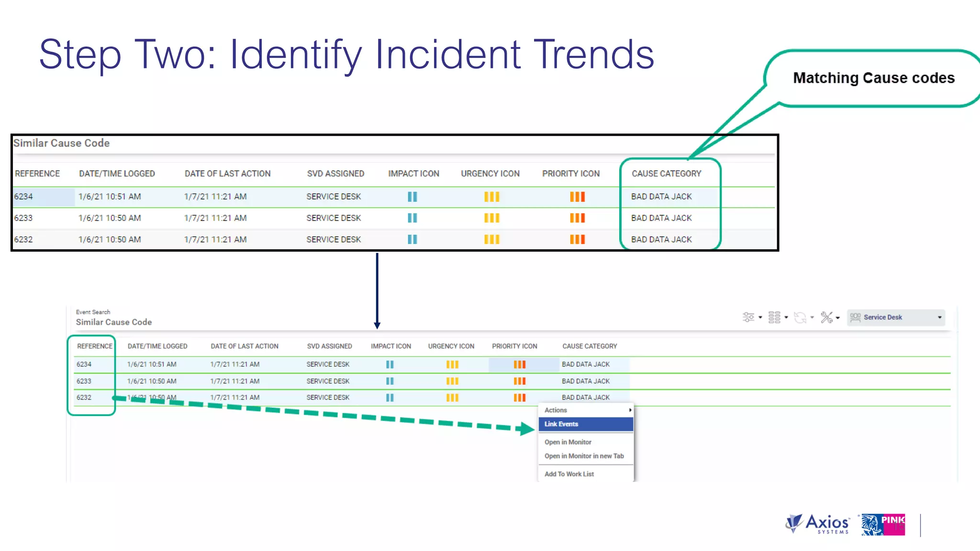The image size is (980, 551).
Task: Choose Link Events in context menu
Action: click(561, 424)
